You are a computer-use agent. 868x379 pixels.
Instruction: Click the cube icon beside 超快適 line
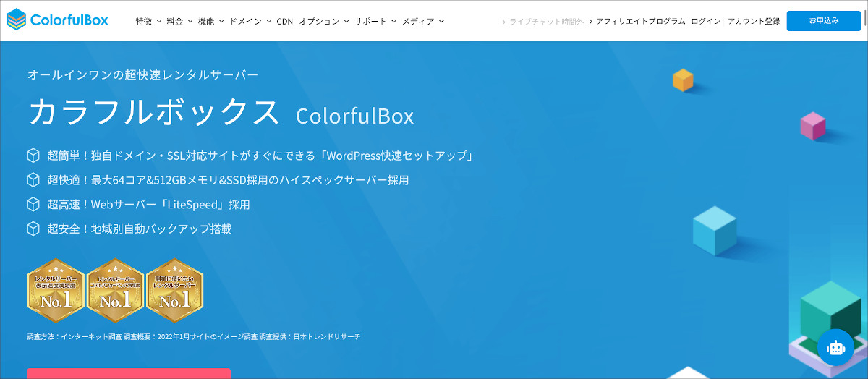(x=33, y=179)
